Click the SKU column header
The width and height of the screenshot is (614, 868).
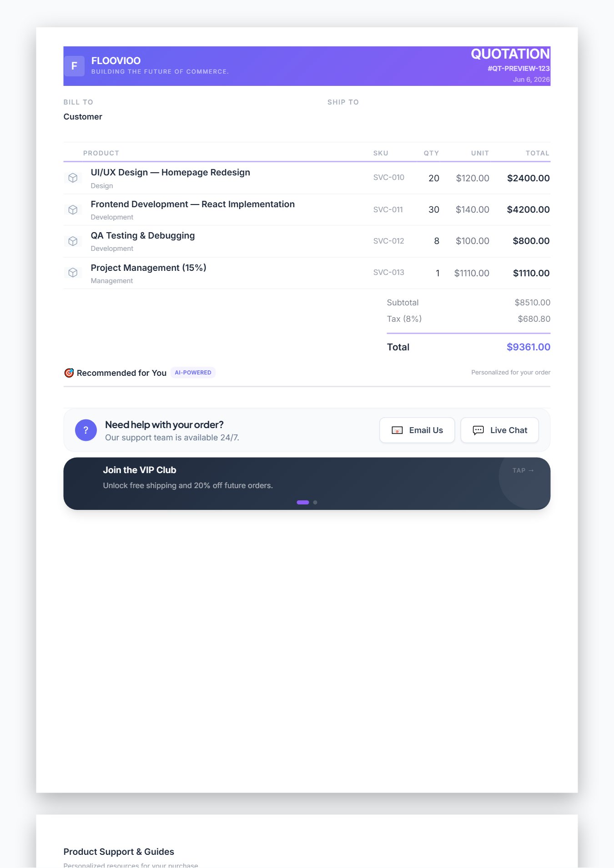pos(381,153)
